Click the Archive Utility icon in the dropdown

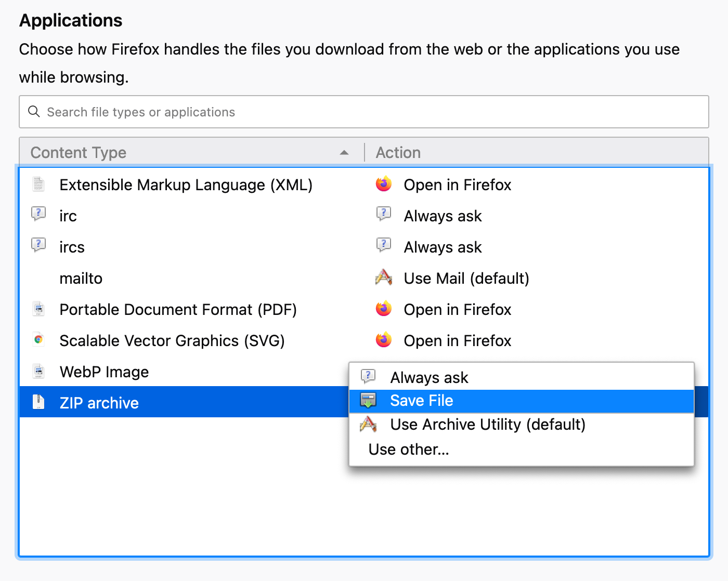coord(368,424)
